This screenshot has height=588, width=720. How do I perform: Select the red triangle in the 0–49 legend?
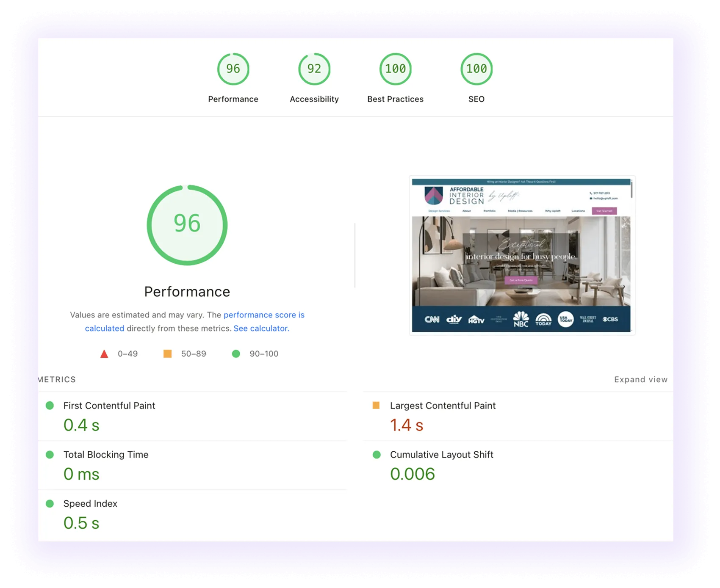(x=104, y=353)
